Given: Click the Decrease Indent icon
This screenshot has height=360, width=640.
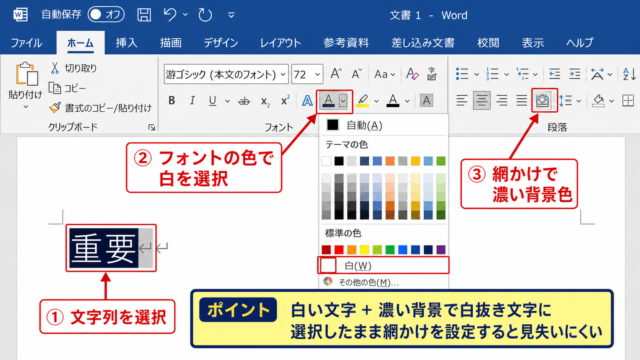Looking at the screenshot, I should pyautogui.click(x=554, y=74).
